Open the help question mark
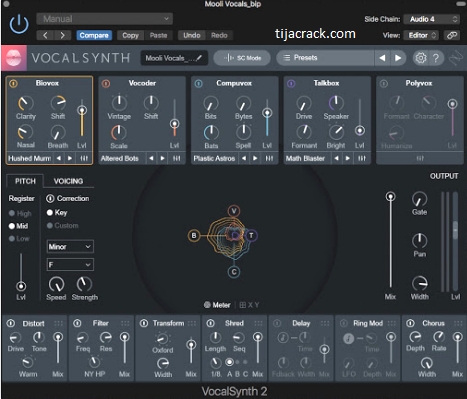 tap(436, 58)
